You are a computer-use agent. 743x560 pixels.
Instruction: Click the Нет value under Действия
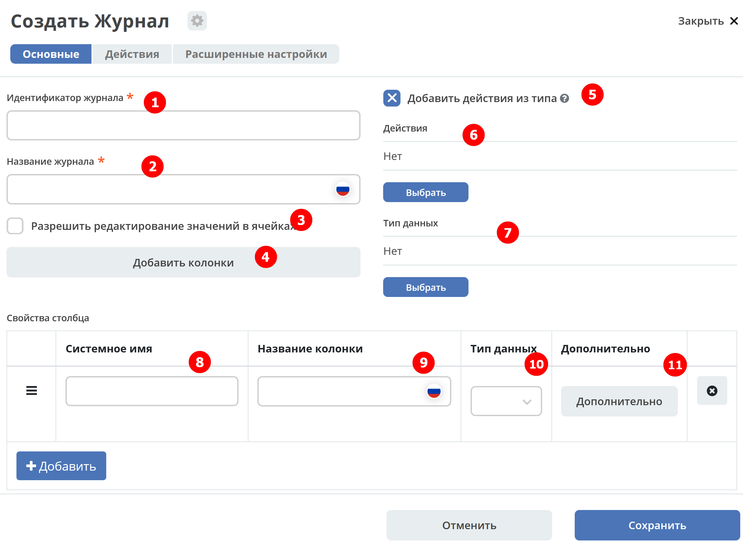(393, 156)
